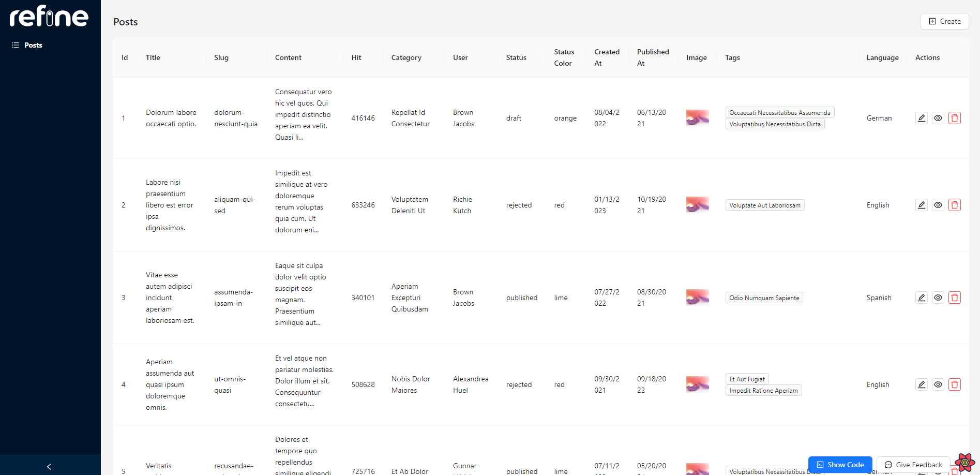Screen dimensions: 980x475
Task: Collapse the sidebar using bottom chevron
Action: (49, 466)
